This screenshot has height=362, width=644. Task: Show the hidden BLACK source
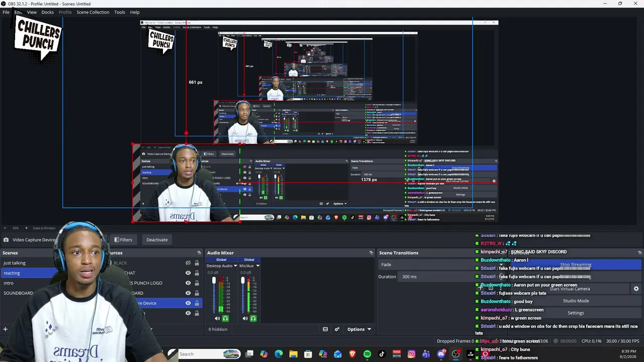188,263
